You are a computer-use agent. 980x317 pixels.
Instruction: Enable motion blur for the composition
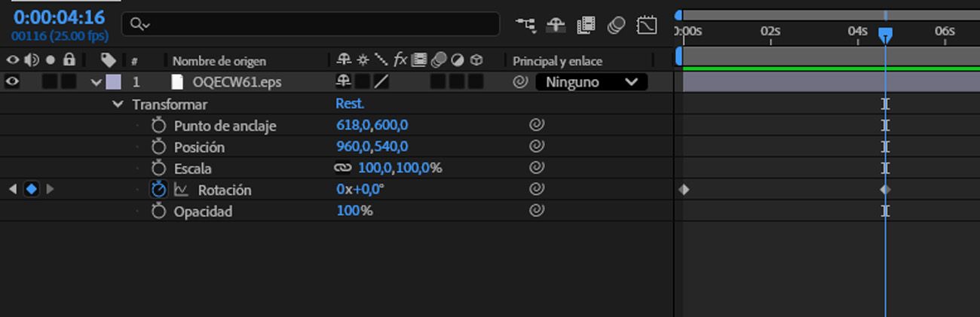click(x=616, y=25)
